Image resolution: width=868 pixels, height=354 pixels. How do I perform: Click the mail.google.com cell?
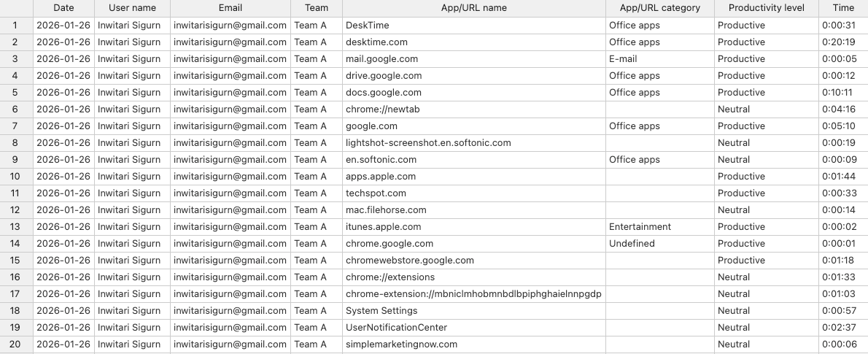[x=474, y=59]
